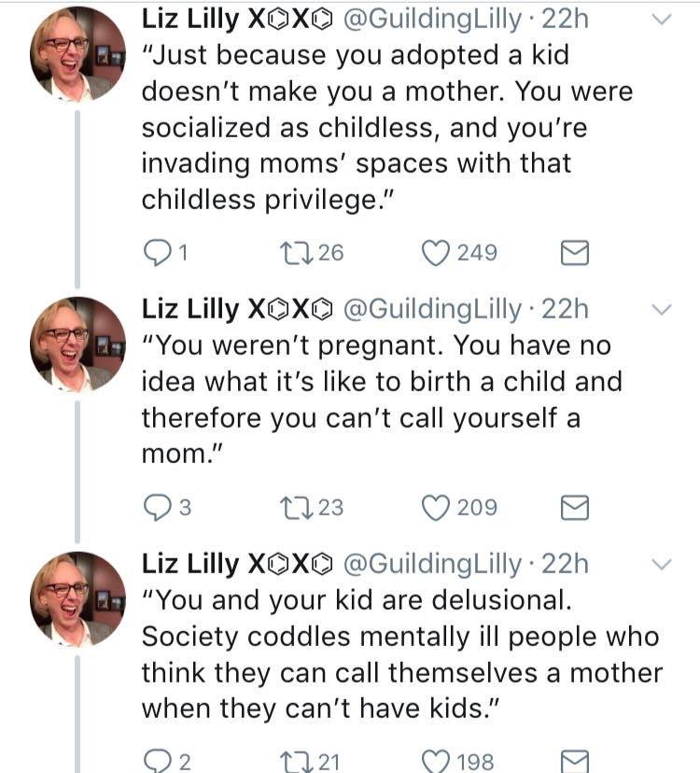Retweet the "You weren't pregnant" tweet

point(294,508)
